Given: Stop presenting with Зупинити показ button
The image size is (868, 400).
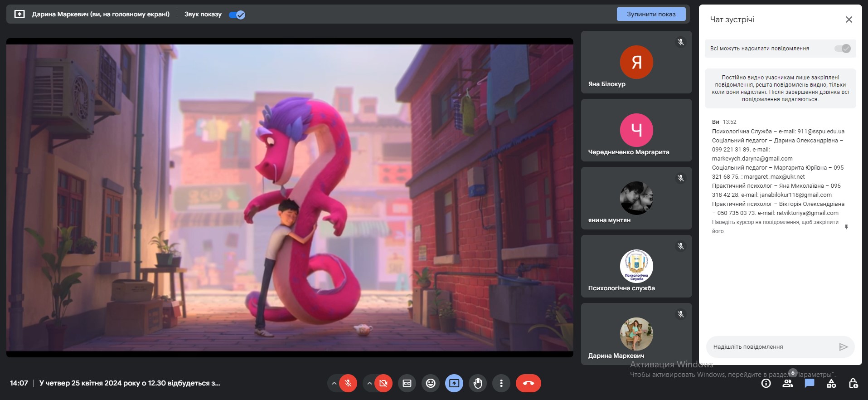Looking at the screenshot, I should pos(651,14).
